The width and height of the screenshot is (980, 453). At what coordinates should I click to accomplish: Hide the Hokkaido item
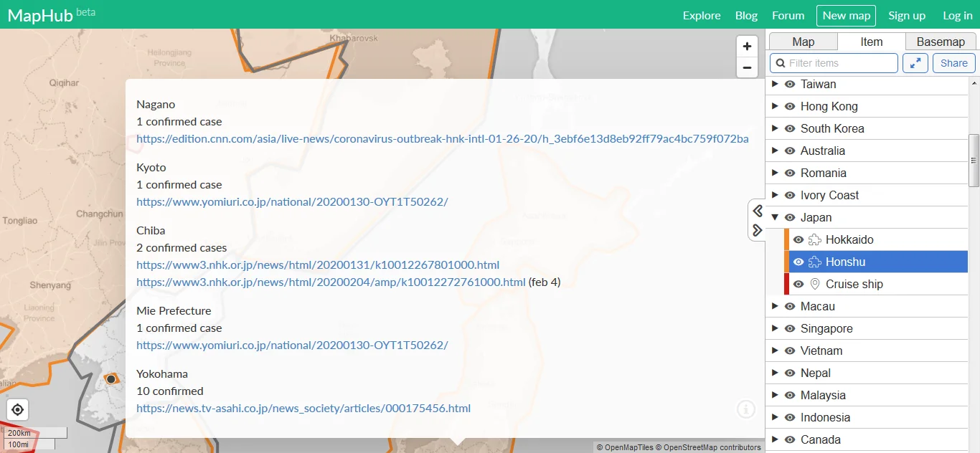click(x=798, y=239)
